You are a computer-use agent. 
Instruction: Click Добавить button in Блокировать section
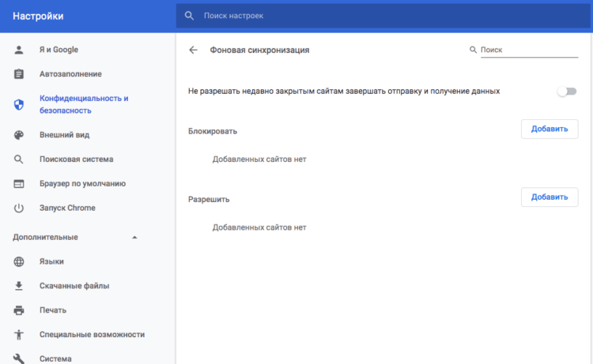(x=550, y=129)
